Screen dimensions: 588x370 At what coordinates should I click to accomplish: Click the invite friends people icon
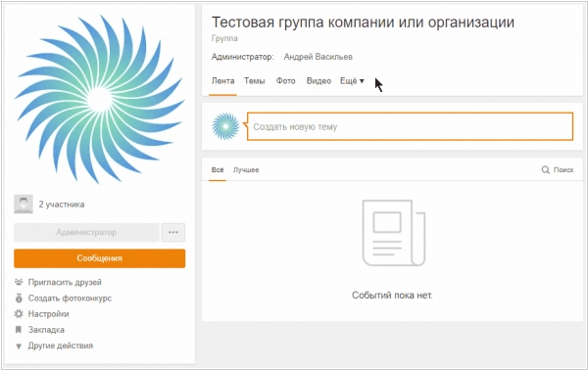point(19,282)
